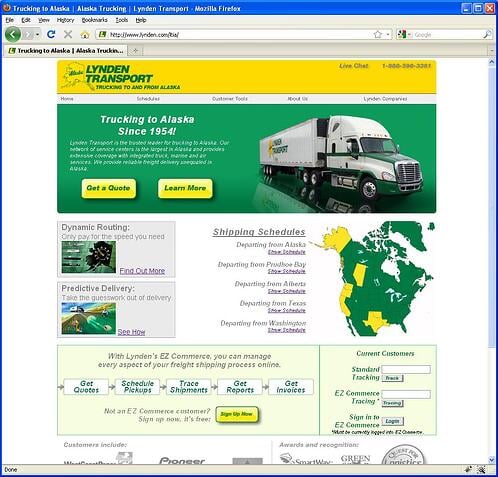Click the Track button
498x477 pixels.
click(392, 378)
